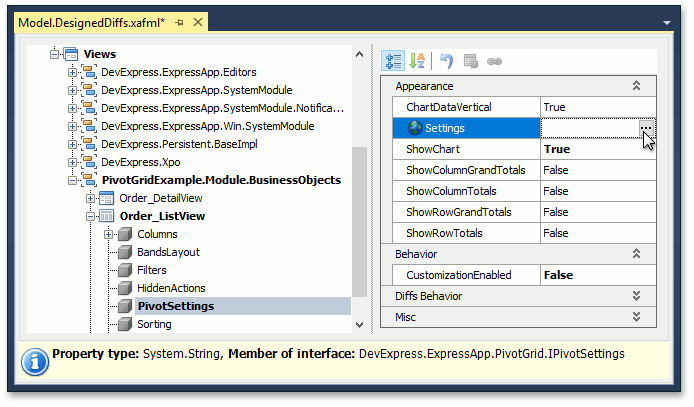Click the tree vertical scrollbar thumb

pos(359,222)
